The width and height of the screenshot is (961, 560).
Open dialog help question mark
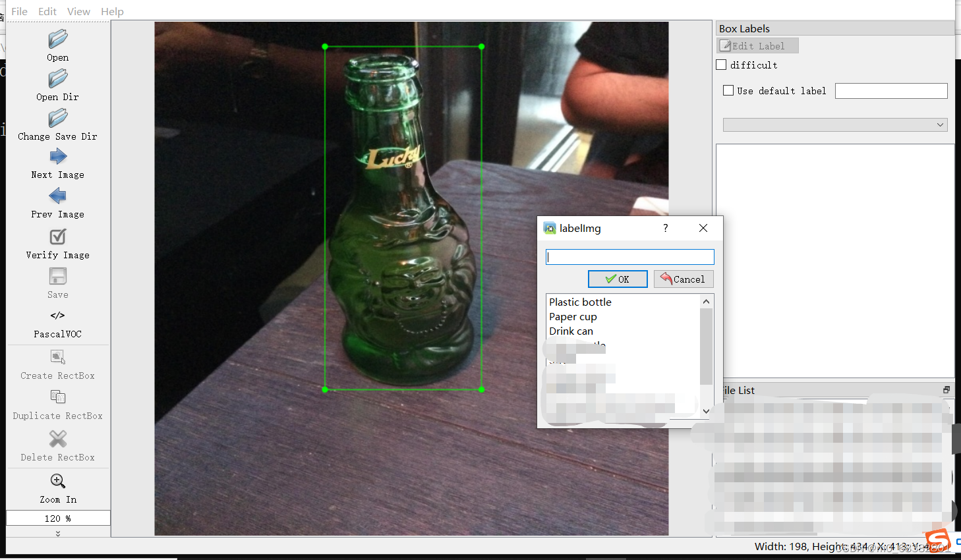(666, 228)
